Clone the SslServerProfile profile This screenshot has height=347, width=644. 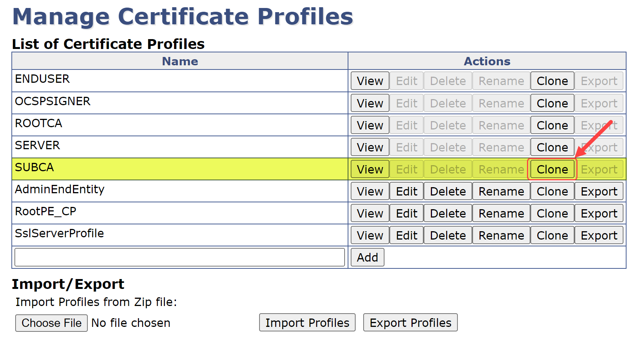coord(552,235)
